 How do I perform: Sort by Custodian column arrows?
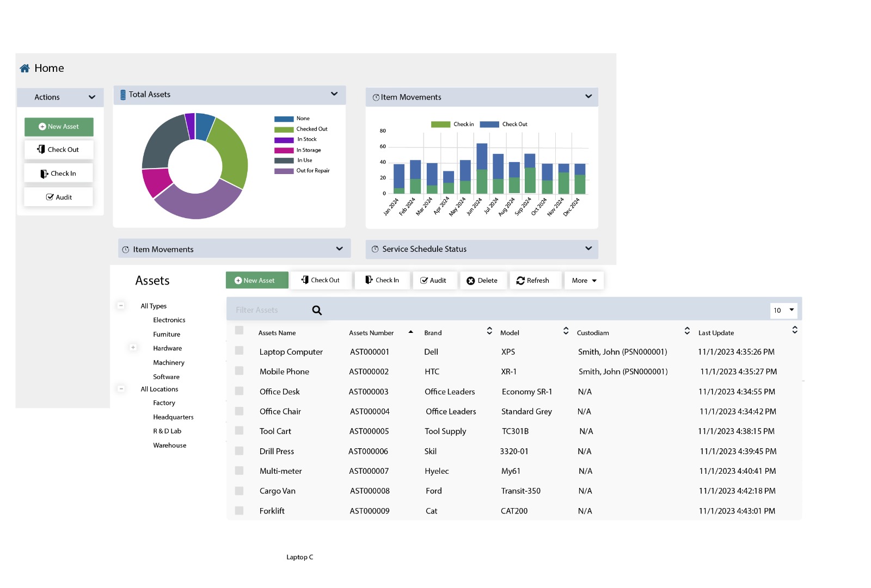tap(687, 331)
